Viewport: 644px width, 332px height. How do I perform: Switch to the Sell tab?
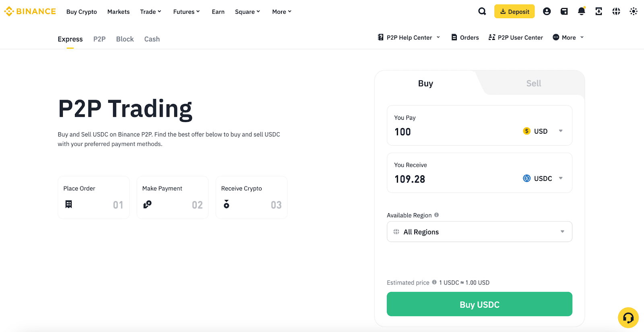(x=533, y=83)
